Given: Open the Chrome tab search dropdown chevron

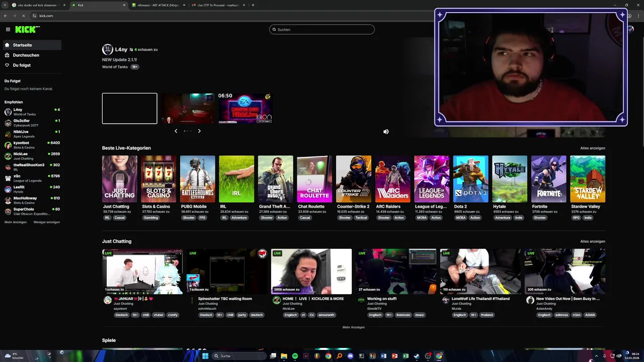Looking at the screenshot, I should coord(5,5).
